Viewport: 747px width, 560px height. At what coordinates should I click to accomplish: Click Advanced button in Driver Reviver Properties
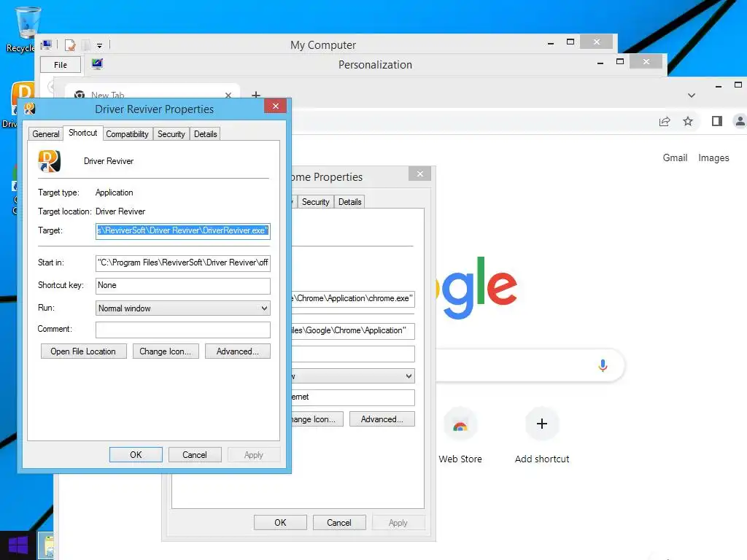pos(237,351)
